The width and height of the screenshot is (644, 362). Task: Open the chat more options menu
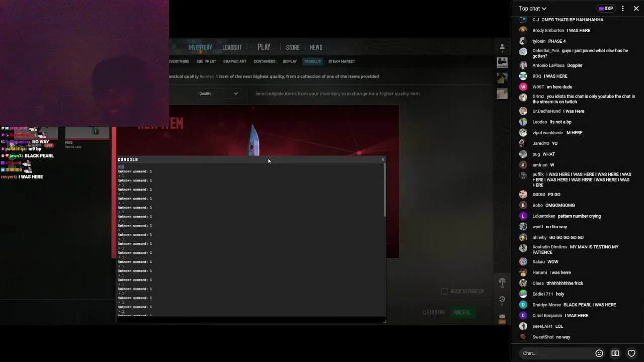point(623,9)
